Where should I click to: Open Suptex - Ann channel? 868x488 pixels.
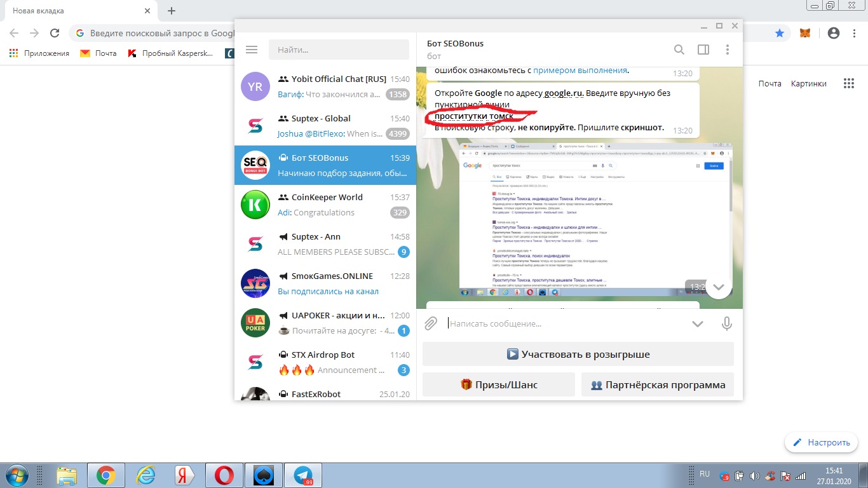325,245
